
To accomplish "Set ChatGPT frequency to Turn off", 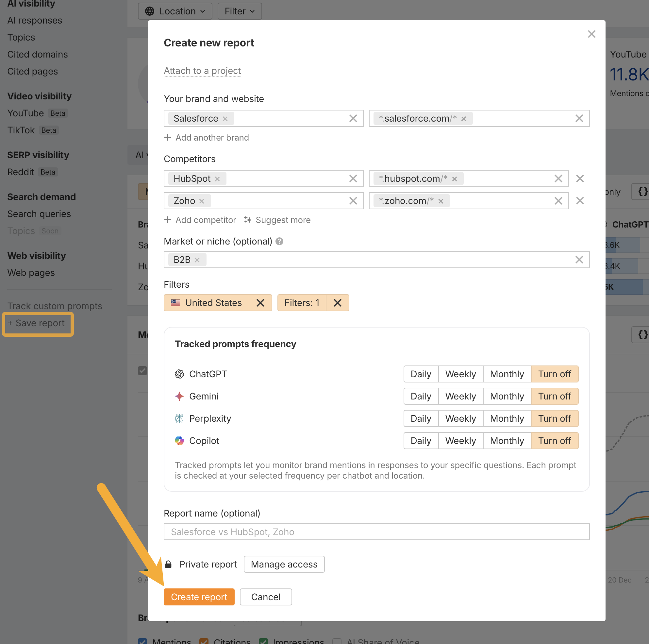I will point(554,374).
